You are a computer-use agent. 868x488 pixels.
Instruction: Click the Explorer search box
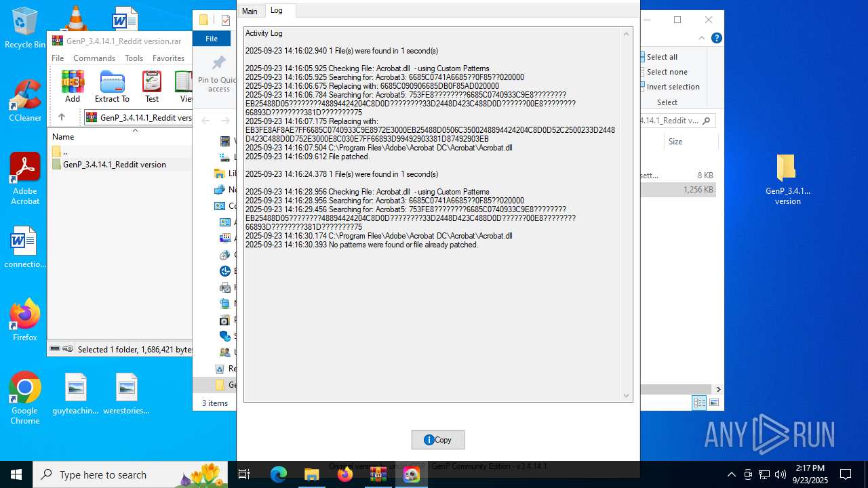tap(677, 121)
